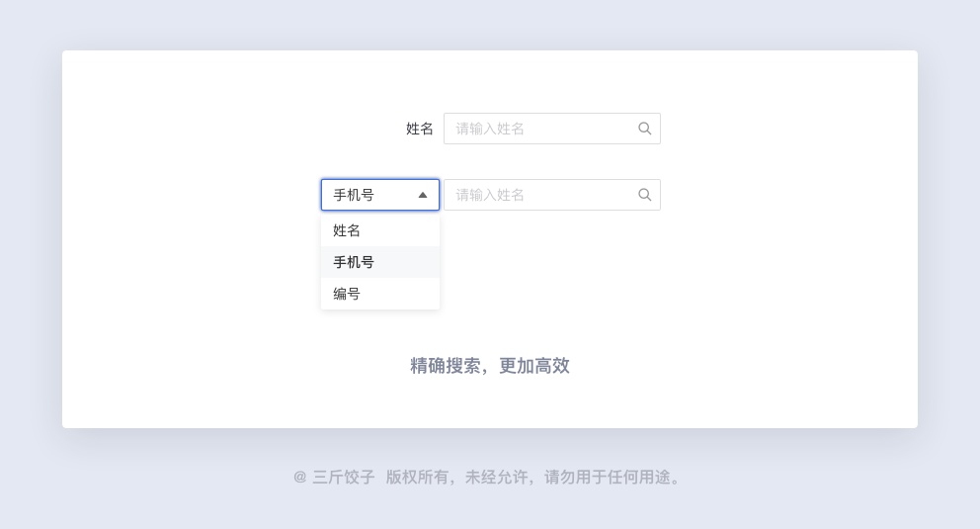This screenshot has height=529, width=980.
Task: Click the heading 精确搜索，更加高效
Action: (490, 366)
